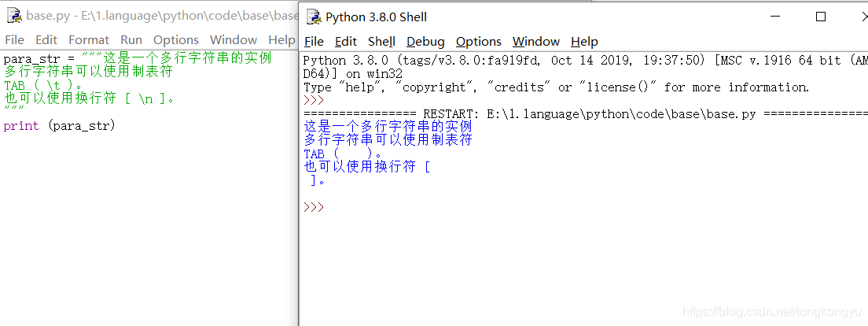
Task: Open Format menu in base.py editor
Action: [x=89, y=40]
